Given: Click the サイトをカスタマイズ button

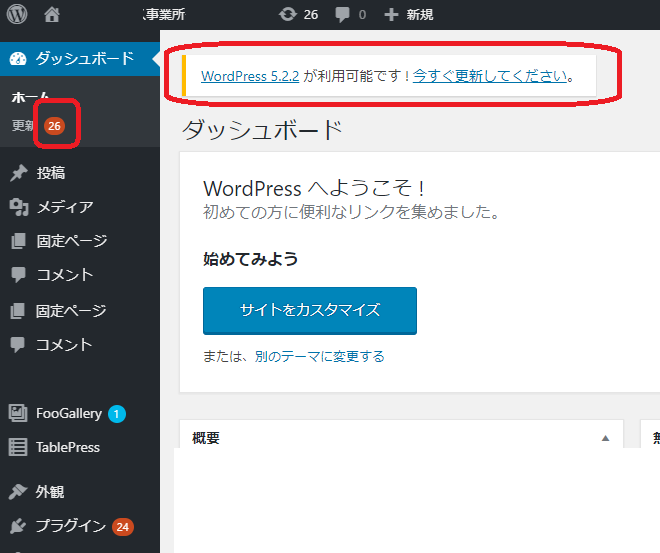Looking at the screenshot, I should tap(310, 311).
